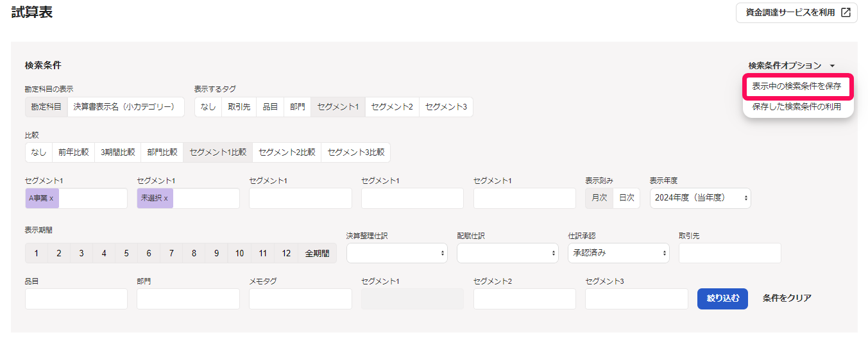Switch display to 決算書表示名（小カテゴリー）
This screenshot has width=868, height=337.
[x=125, y=107]
